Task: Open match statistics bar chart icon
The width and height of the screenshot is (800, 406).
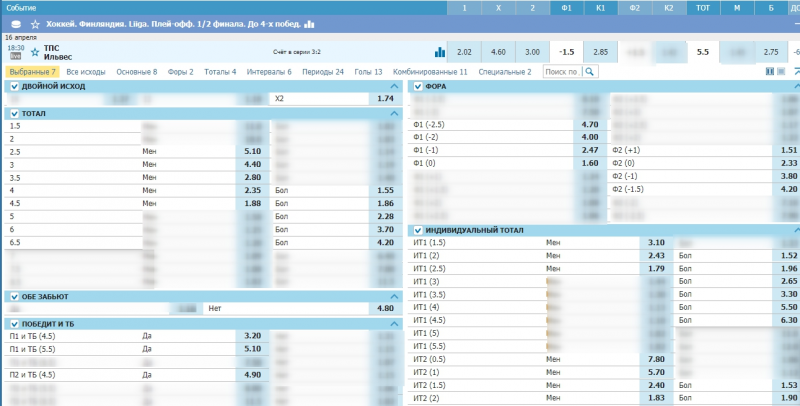Action: (x=440, y=52)
